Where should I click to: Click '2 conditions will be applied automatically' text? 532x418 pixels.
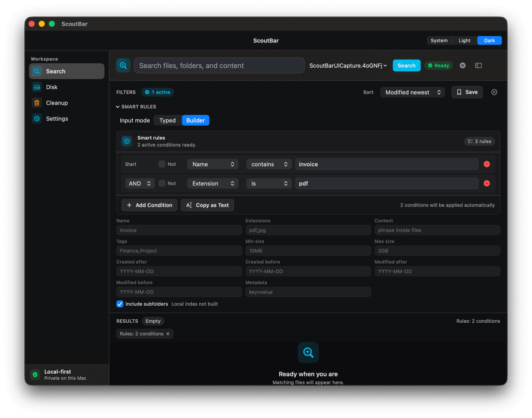[x=447, y=205]
